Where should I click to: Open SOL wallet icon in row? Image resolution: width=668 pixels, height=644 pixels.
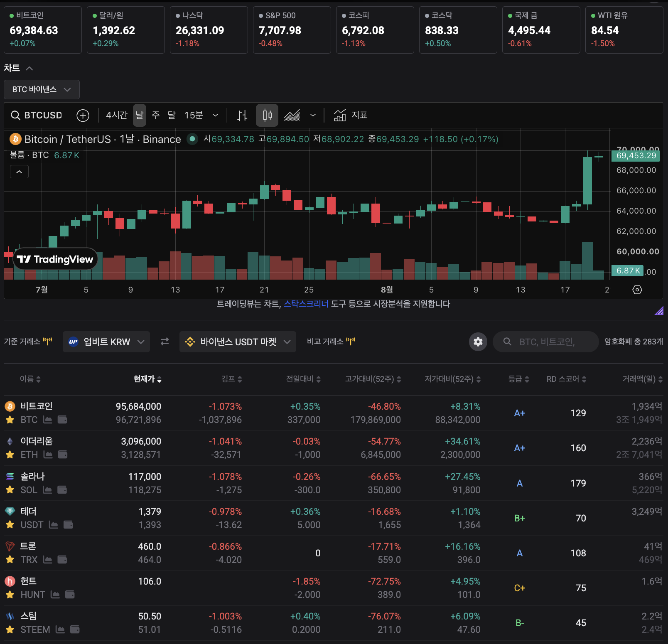62,490
